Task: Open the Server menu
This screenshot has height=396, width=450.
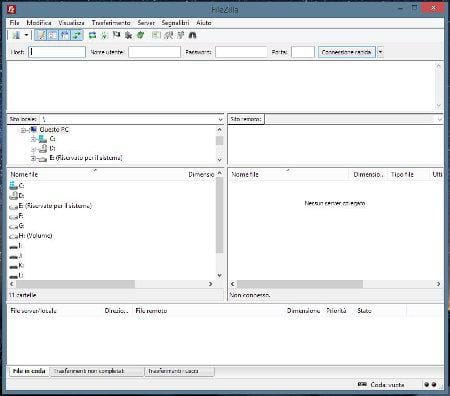Action: (146, 23)
